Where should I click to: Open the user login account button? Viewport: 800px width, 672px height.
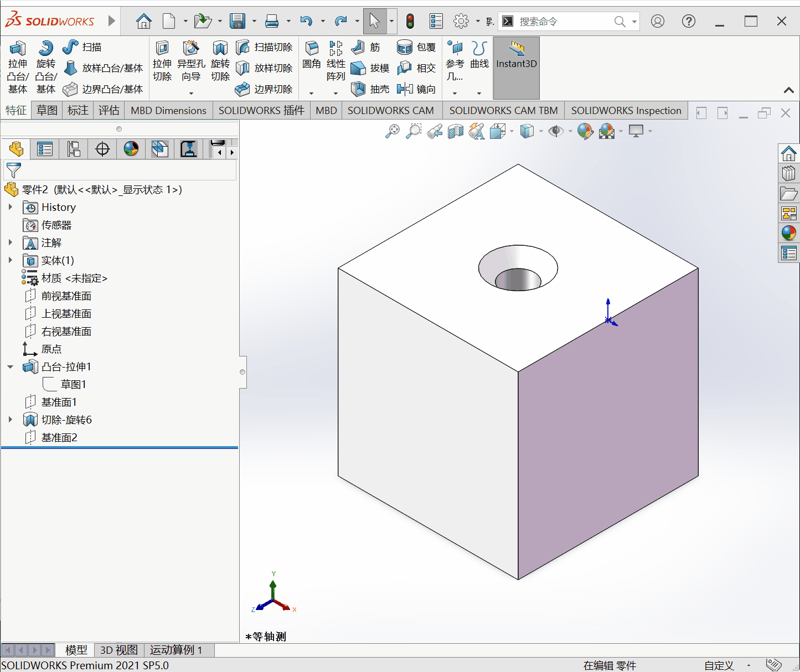(x=658, y=22)
